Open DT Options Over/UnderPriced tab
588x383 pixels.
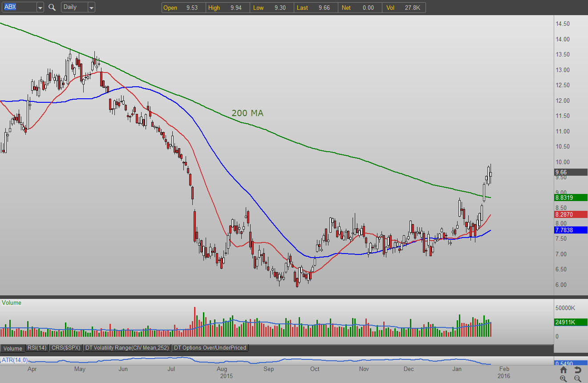point(210,348)
